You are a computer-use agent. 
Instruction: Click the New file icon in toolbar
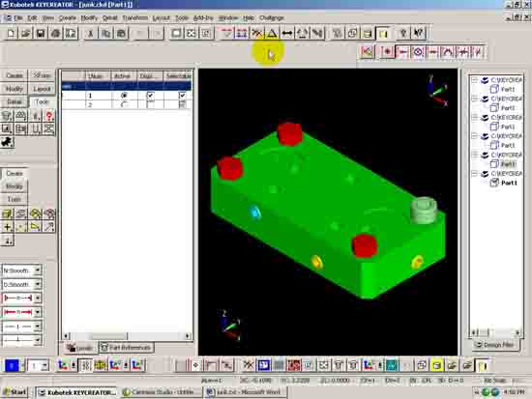(11, 33)
